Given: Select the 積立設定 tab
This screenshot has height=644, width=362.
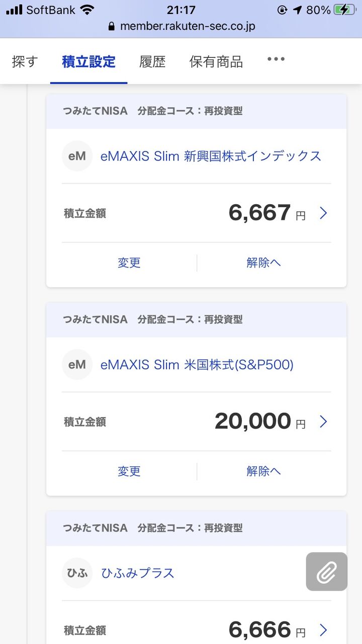Looking at the screenshot, I should [x=89, y=62].
